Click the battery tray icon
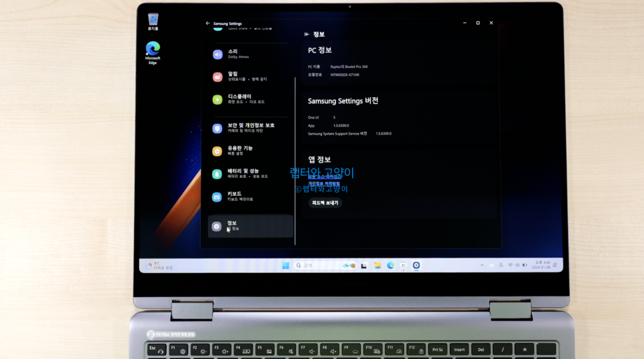This screenshot has height=359, width=644. (525, 265)
